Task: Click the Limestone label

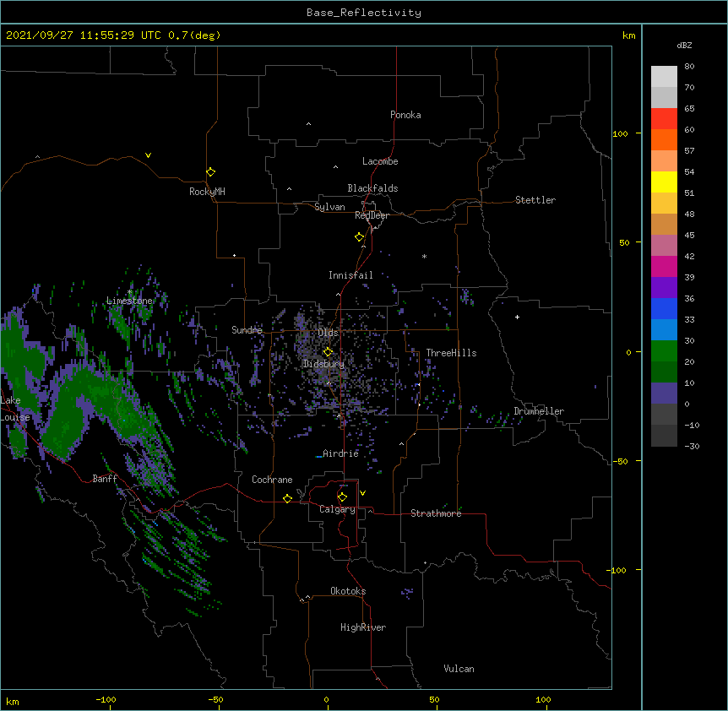Action: click(129, 301)
